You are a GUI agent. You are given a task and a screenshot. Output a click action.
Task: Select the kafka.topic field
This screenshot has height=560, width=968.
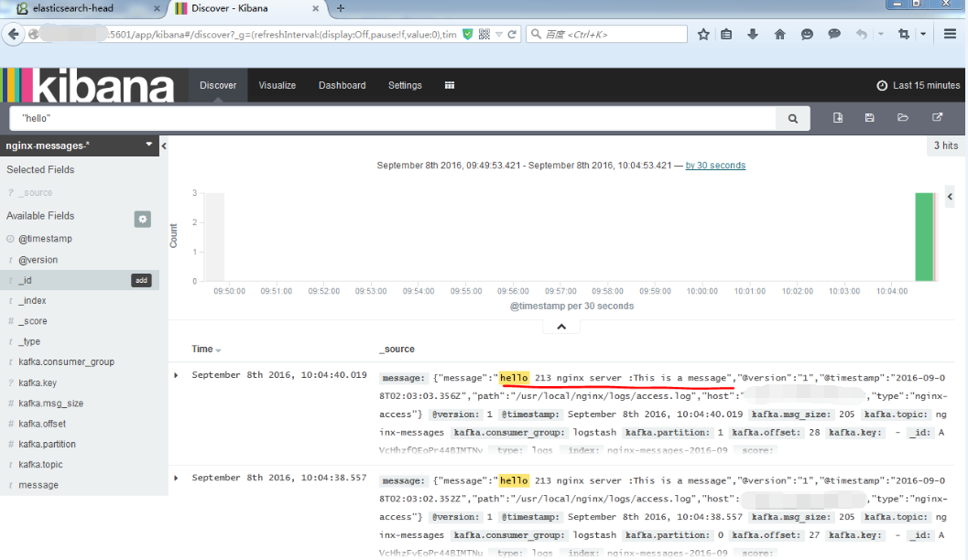click(40, 465)
